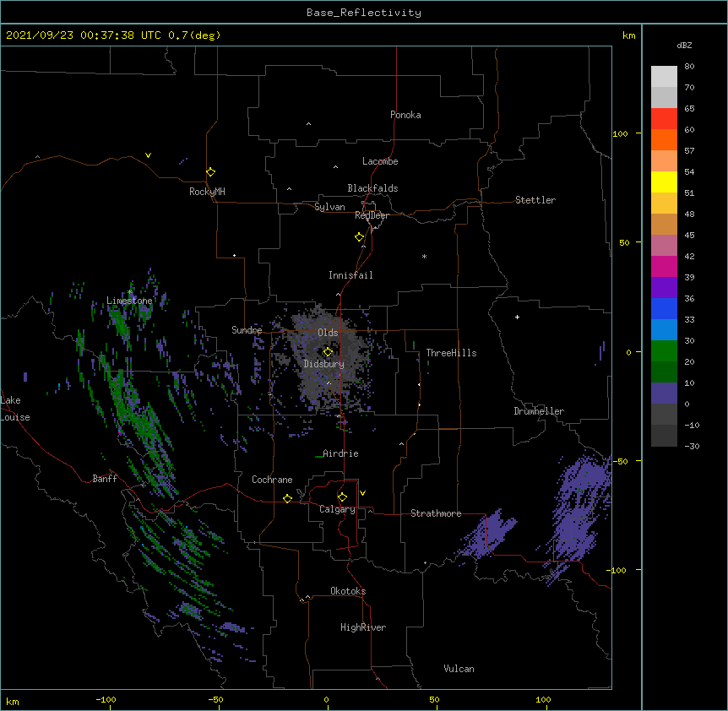Click the Blackfalds city label

pos(372,188)
